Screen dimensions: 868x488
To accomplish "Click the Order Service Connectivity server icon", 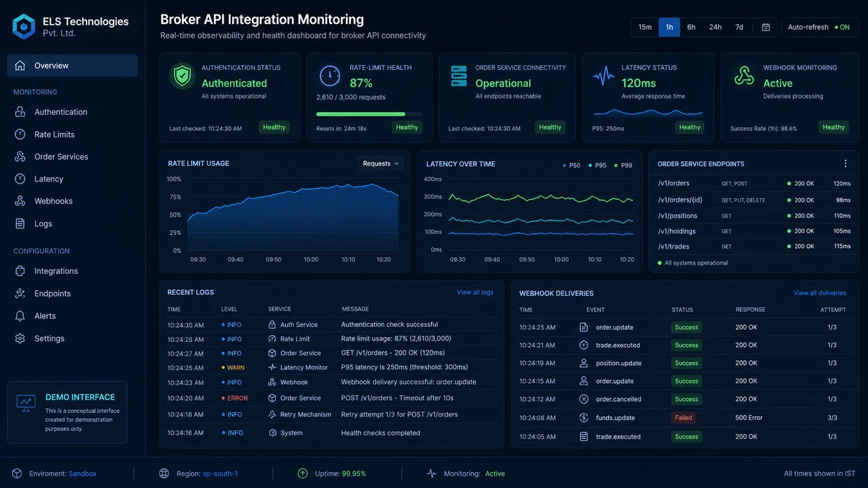I will [459, 76].
